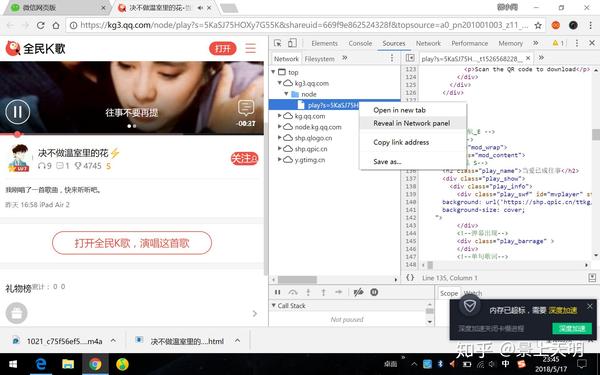Image resolution: width=600 pixels, height=375 pixels.
Task: Pause script execution in the debugger
Action: pyautogui.click(x=278, y=292)
